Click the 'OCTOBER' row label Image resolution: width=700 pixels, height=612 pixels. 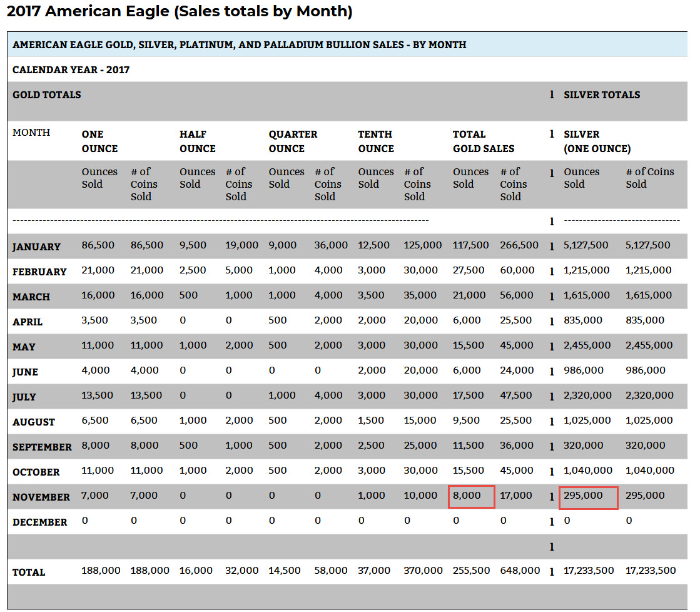[36, 472]
